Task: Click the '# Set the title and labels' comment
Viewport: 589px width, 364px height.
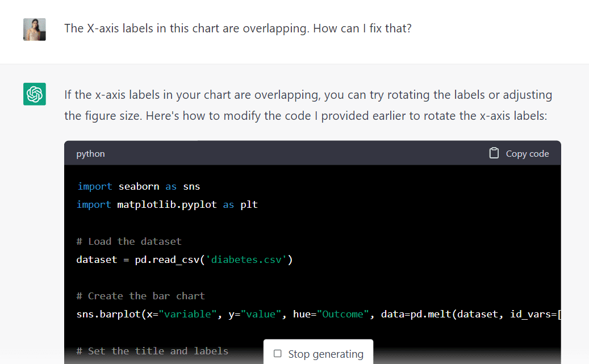Action: 153,351
